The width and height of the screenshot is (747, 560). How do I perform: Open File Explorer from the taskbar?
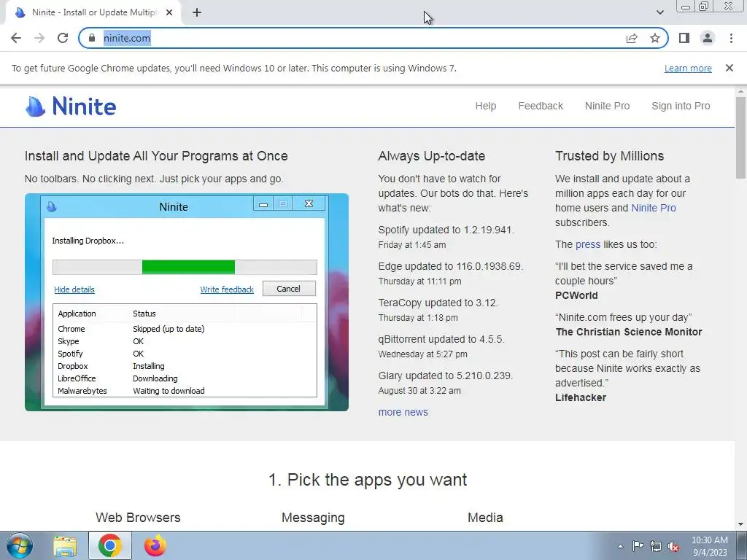[x=65, y=545]
